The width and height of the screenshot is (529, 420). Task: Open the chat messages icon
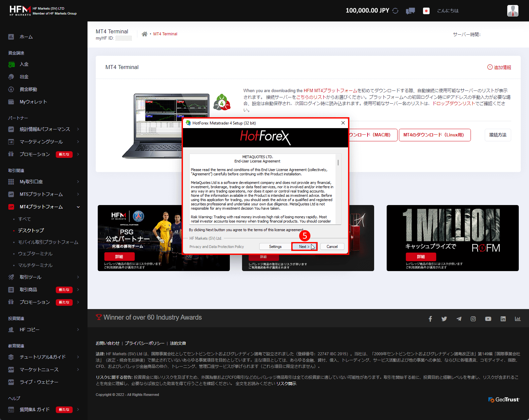tap(410, 11)
